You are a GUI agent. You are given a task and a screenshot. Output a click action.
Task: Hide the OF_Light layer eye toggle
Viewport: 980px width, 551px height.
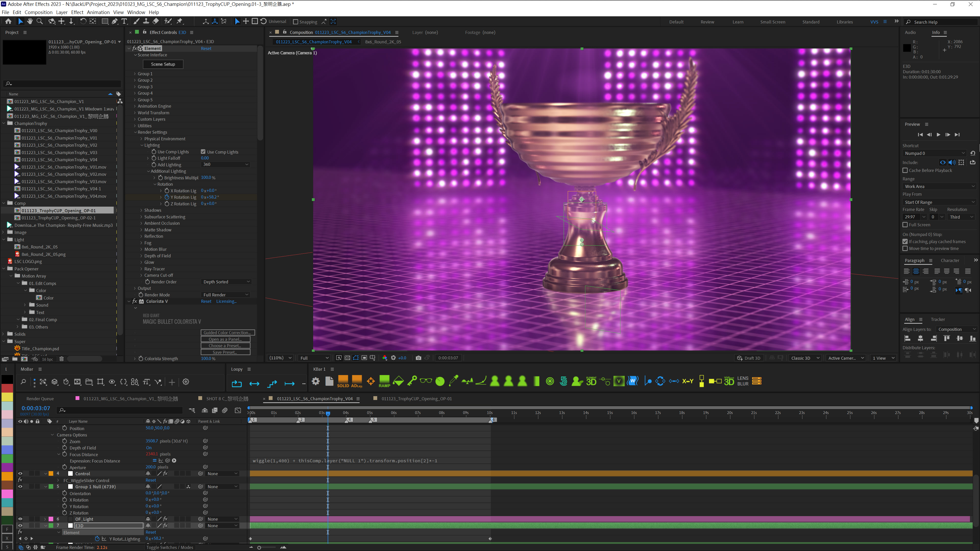click(x=20, y=519)
